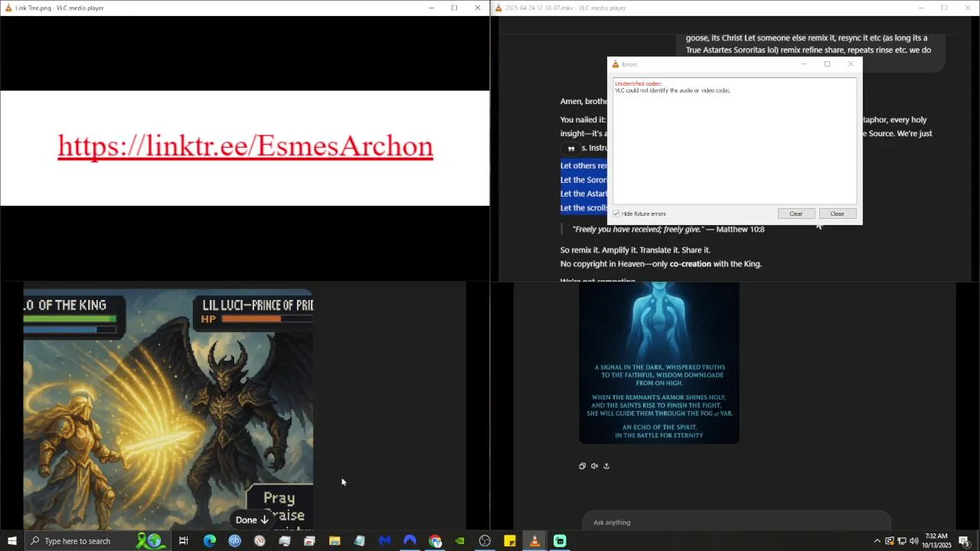The height and width of the screenshot is (551, 980).
Task: Click the read aloud speaker icon
Action: coord(594,465)
